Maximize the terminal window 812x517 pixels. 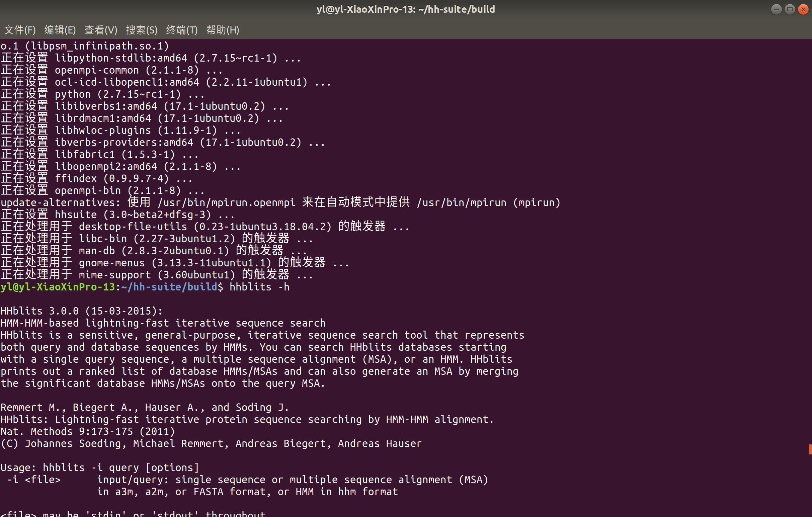pyautogui.click(x=790, y=9)
